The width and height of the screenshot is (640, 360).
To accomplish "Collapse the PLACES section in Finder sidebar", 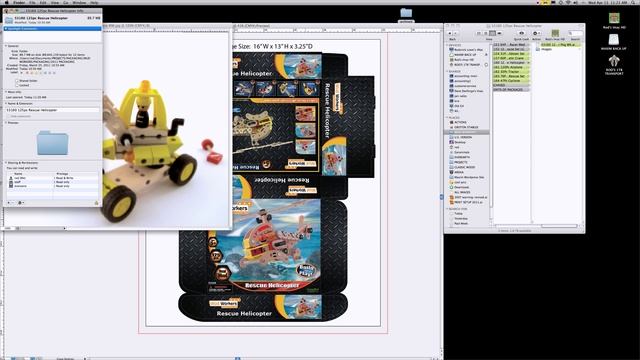I will click(447, 118).
